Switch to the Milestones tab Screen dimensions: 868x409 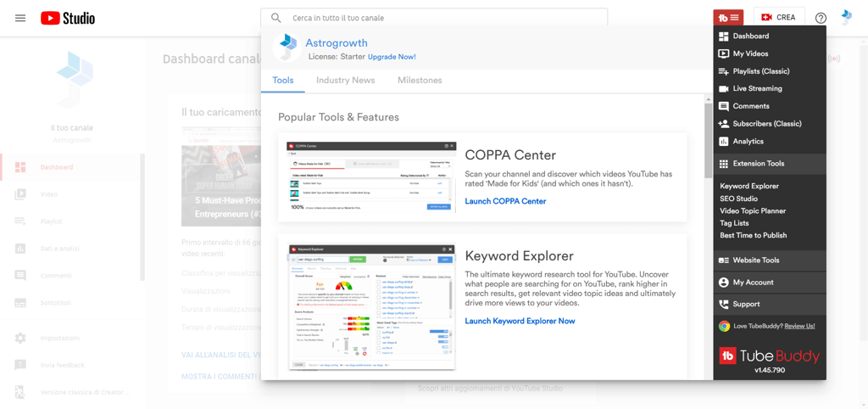pyautogui.click(x=420, y=81)
